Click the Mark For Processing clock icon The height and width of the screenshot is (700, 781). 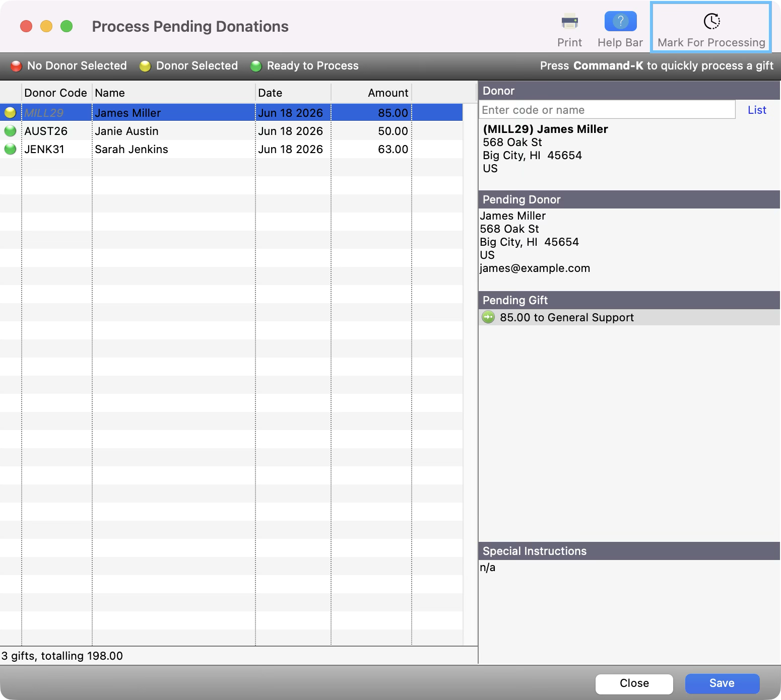click(711, 21)
